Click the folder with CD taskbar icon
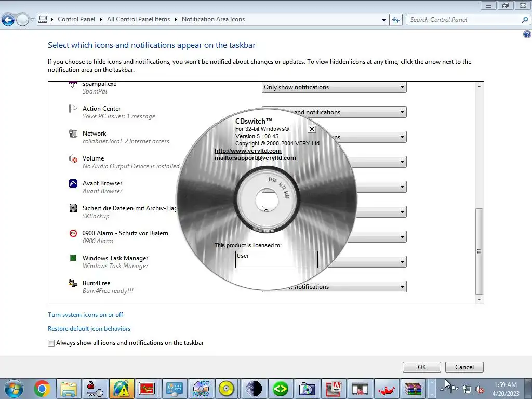The height and width of the screenshot is (399, 532). (307, 389)
